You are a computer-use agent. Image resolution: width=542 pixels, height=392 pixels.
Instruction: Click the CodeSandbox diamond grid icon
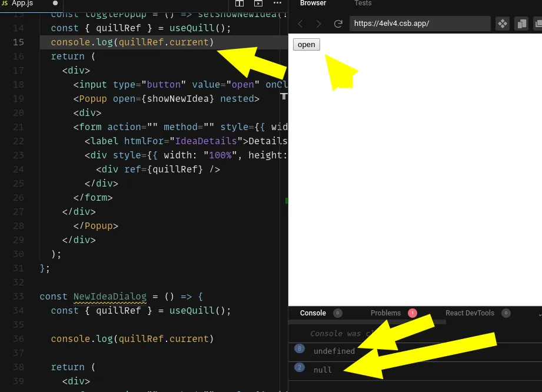(x=502, y=24)
